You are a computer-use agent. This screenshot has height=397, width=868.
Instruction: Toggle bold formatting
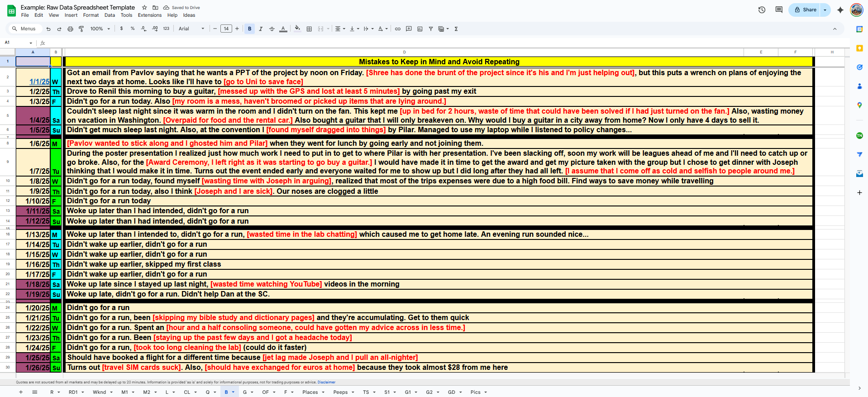[250, 29]
